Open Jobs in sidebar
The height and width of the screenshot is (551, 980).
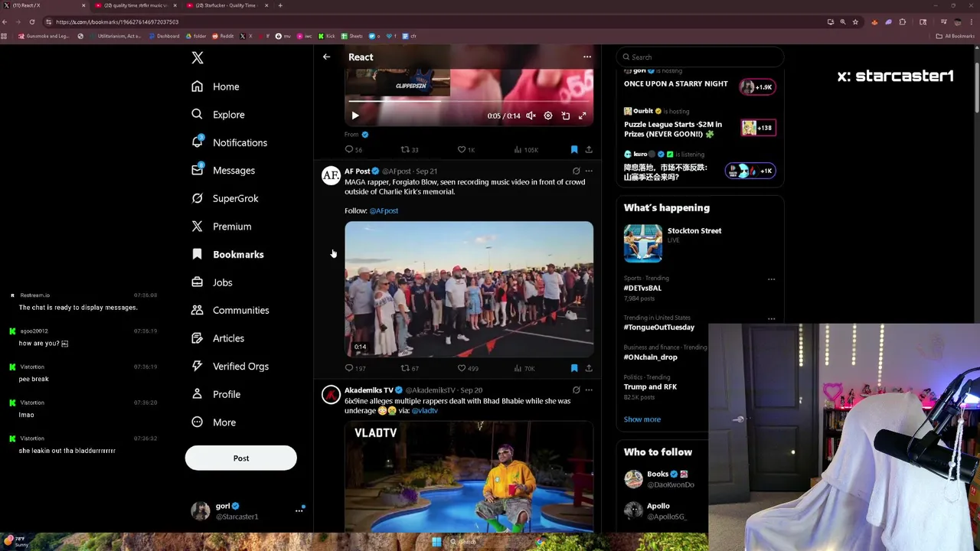click(x=212, y=282)
